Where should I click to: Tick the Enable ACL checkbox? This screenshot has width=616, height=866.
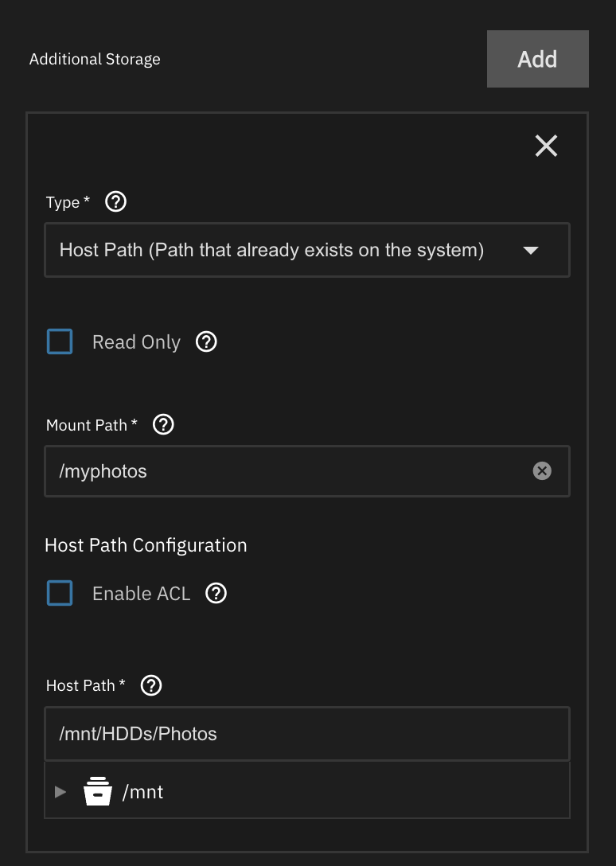[x=60, y=594]
